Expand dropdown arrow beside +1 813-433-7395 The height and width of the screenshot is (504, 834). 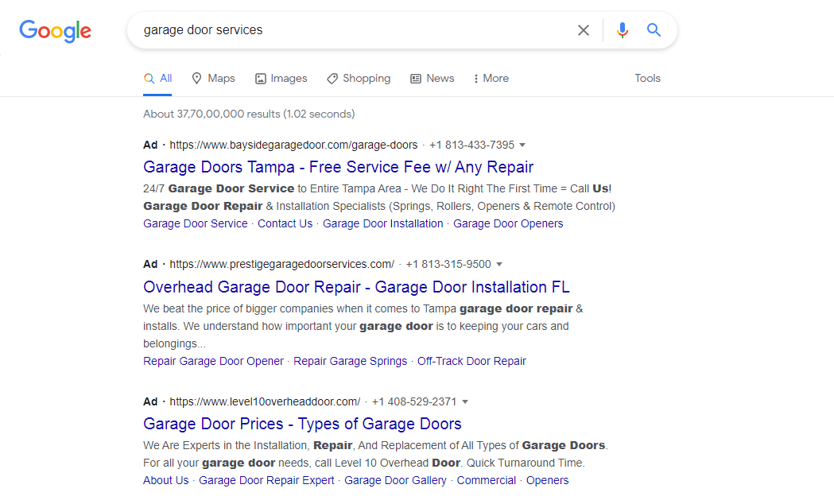click(x=522, y=145)
